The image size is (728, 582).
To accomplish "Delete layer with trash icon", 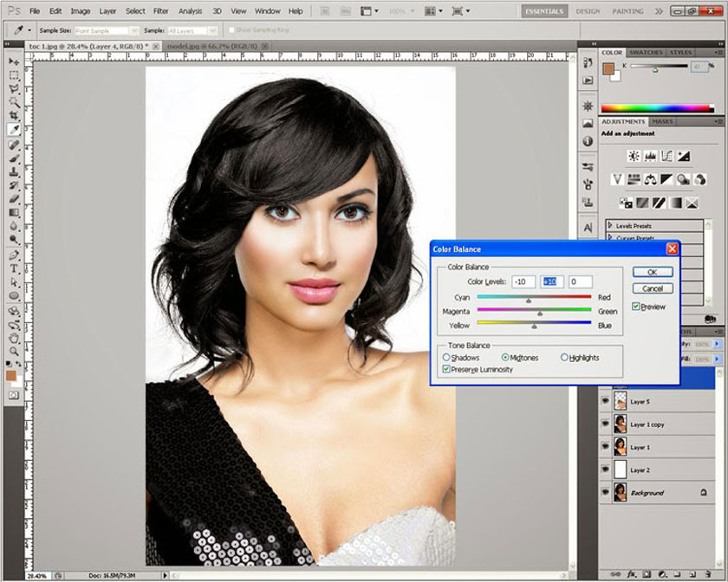I will (x=707, y=574).
